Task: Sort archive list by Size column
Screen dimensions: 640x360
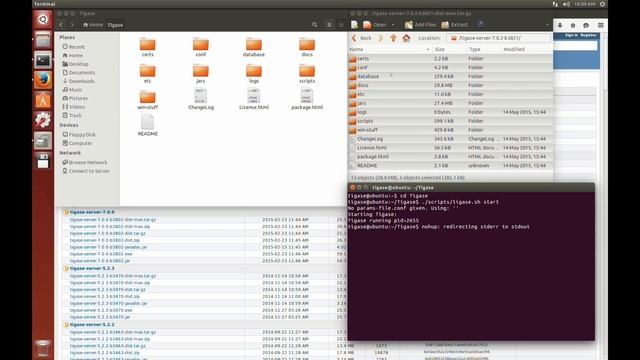Action: (449, 49)
